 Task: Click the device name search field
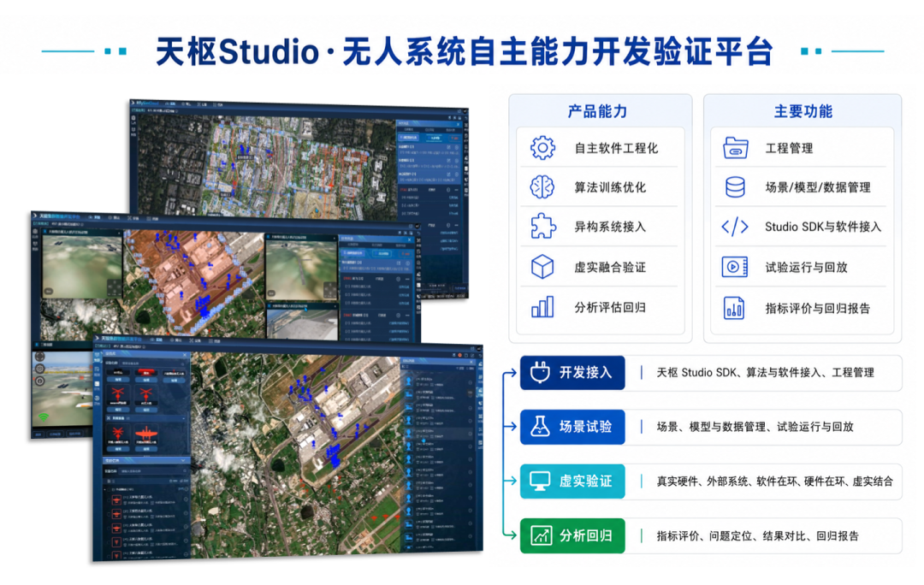152,363
